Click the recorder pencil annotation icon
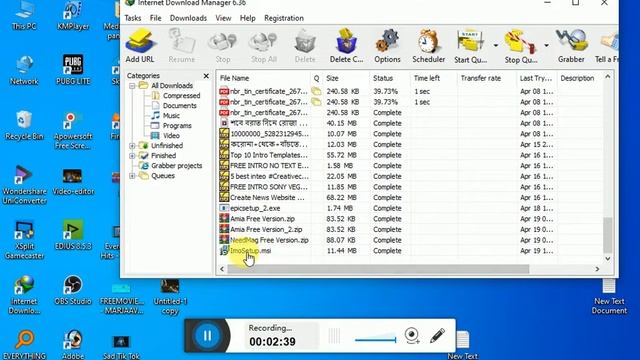Image resolution: width=640 pixels, height=360 pixels. [x=438, y=336]
